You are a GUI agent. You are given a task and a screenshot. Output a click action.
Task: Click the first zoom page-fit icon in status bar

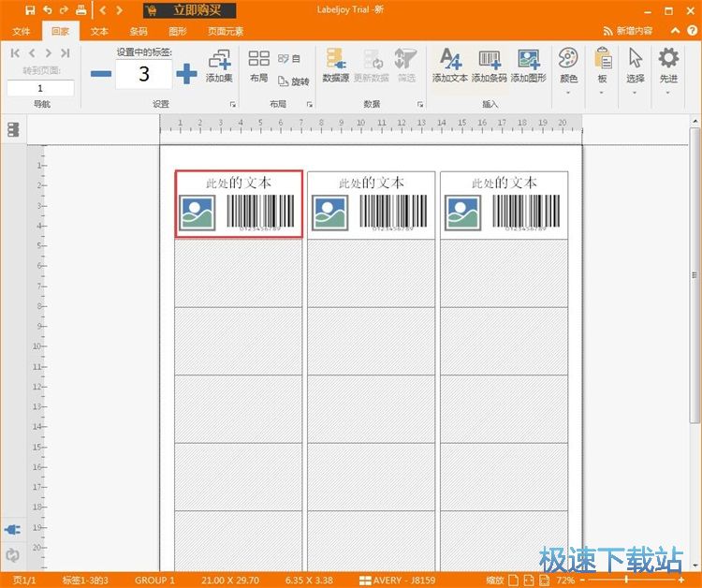pos(514,581)
